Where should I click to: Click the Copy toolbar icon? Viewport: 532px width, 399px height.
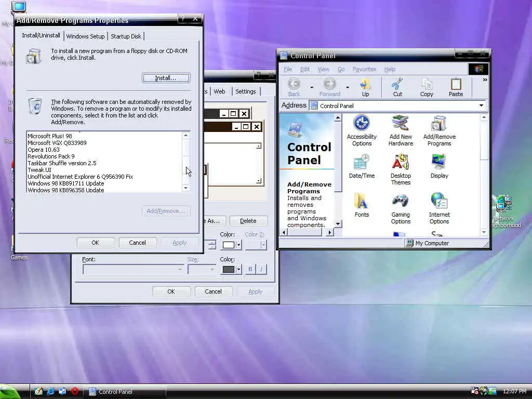[427, 87]
